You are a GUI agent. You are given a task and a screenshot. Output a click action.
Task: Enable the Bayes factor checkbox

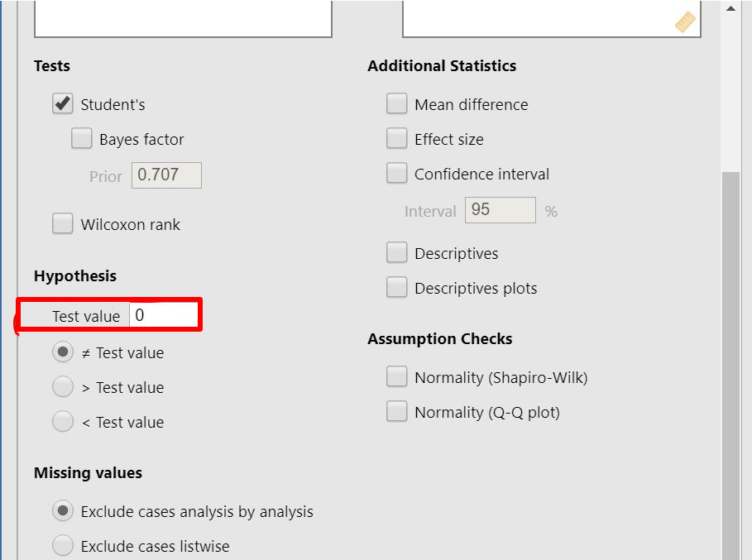click(x=82, y=139)
